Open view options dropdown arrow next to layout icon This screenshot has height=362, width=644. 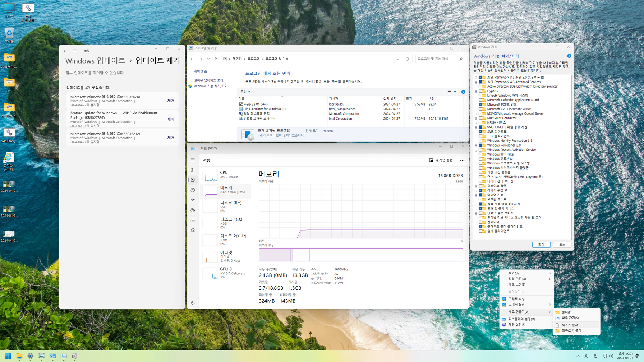[x=455, y=92]
